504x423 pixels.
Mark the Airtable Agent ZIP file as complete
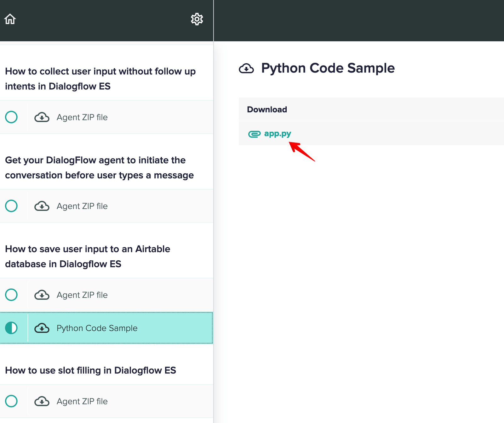click(x=11, y=295)
